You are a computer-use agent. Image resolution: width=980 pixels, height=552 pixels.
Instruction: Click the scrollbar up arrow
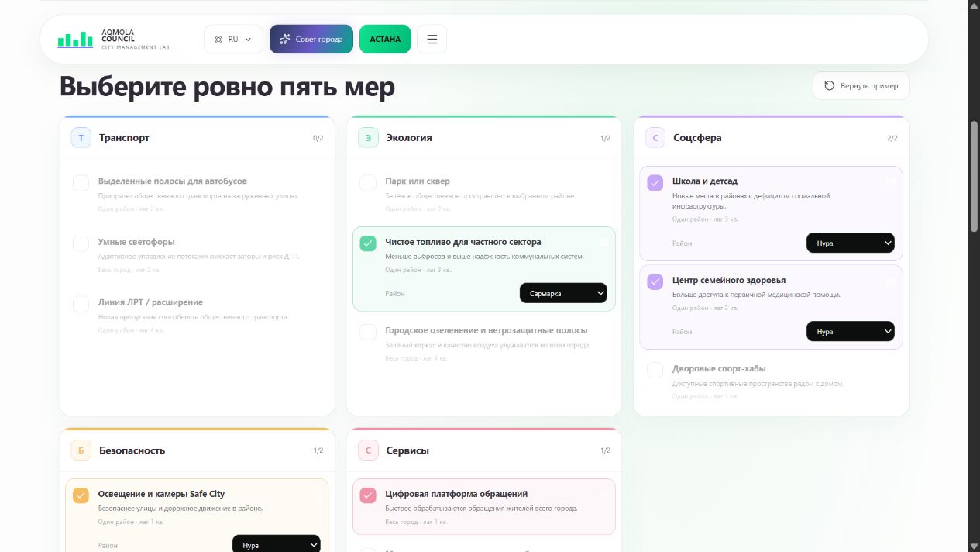pyautogui.click(x=974, y=5)
